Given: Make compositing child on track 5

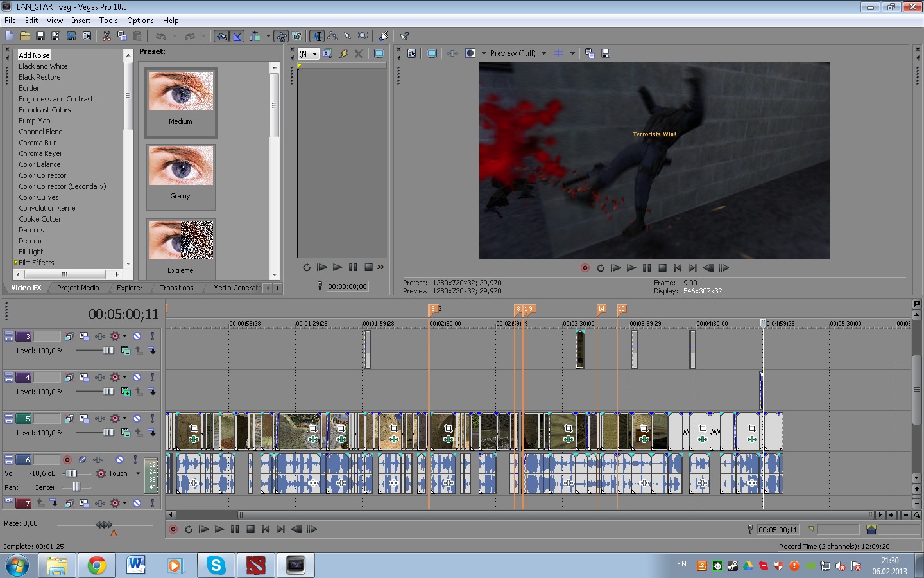Looking at the screenshot, I should (152, 432).
